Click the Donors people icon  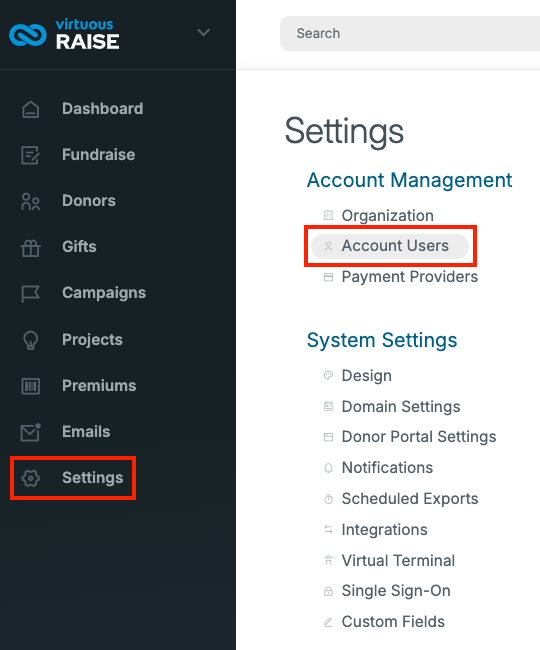click(30, 201)
